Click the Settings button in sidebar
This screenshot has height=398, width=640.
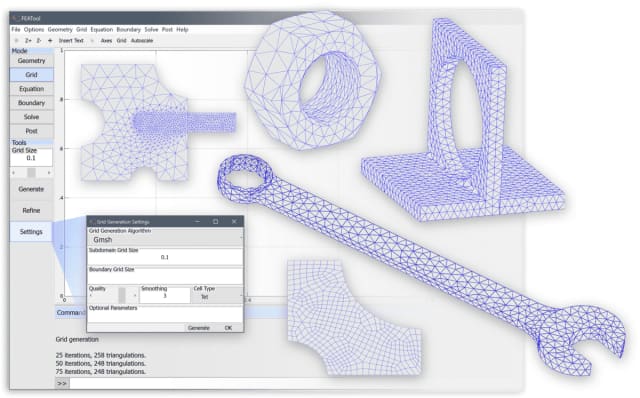pyautogui.click(x=31, y=232)
